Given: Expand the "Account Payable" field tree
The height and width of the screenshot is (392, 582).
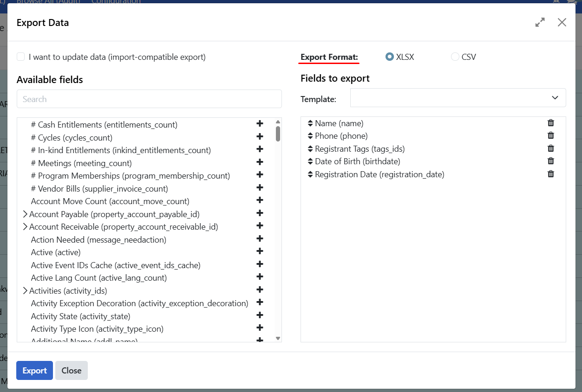Looking at the screenshot, I should [25, 213].
